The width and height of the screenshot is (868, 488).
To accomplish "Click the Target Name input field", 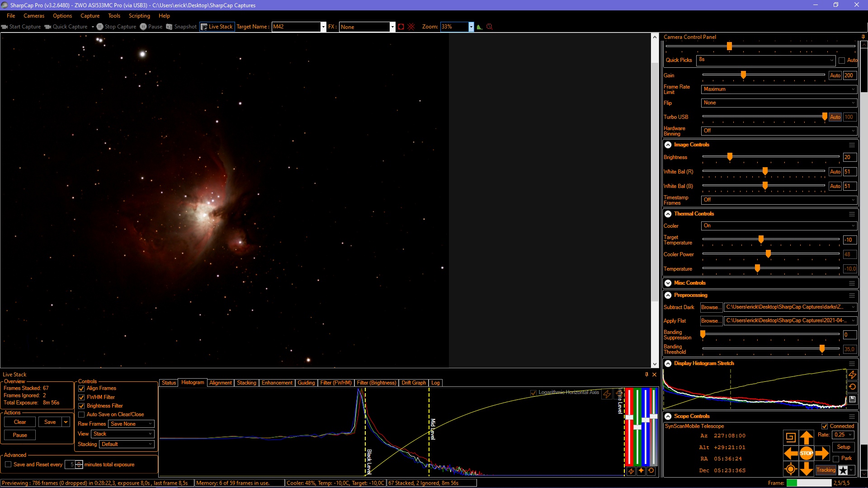I will 296,27.
